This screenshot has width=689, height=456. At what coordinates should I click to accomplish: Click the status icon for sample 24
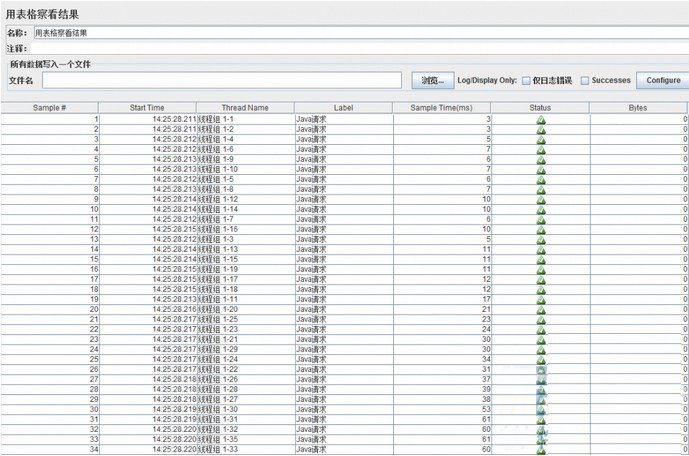(x=541, y=349)
